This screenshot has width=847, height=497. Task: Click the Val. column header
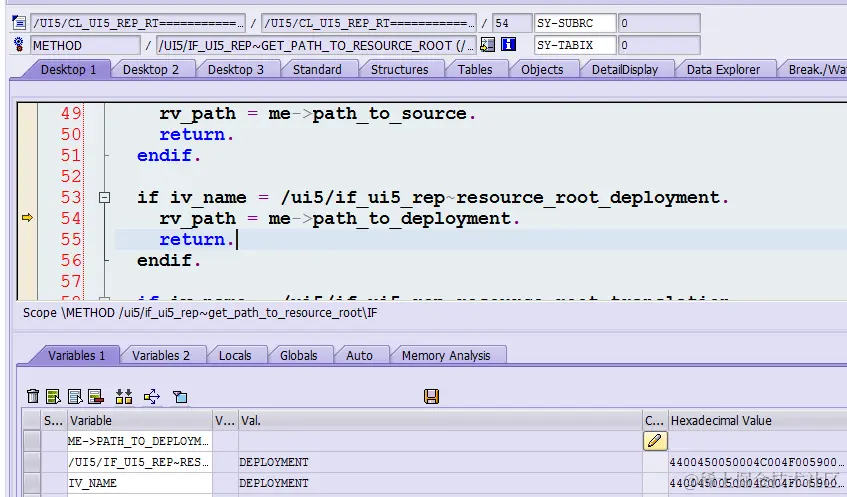[440, 420]
